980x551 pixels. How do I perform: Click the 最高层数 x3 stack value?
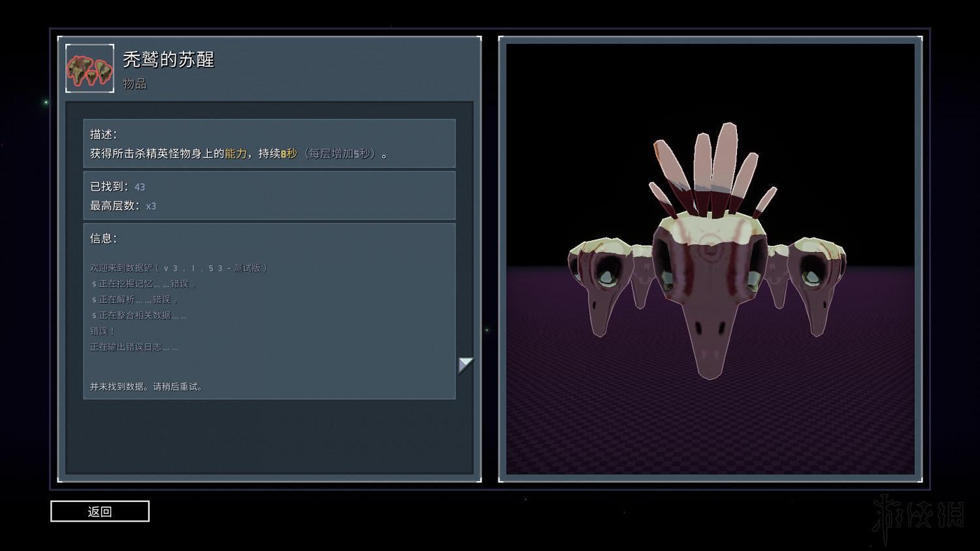[151, 206]
